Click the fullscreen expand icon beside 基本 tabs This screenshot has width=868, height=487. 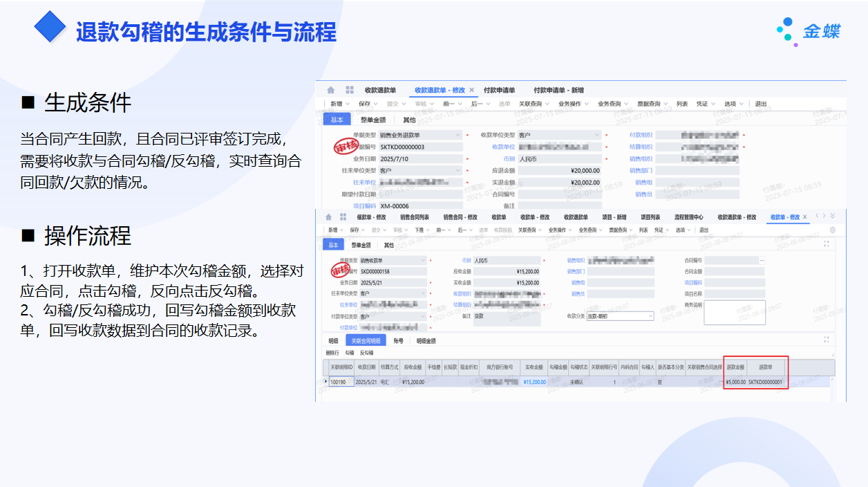pyautogui.click(x=827, y=244)
